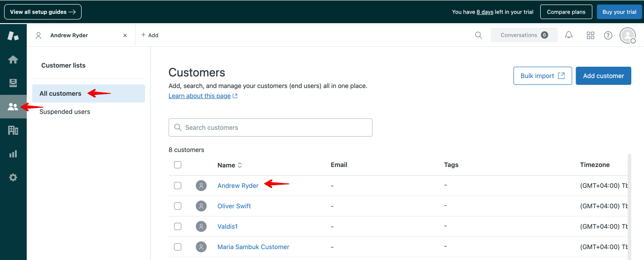
Task: Open the help question mark icon
Action: [608, 35]
